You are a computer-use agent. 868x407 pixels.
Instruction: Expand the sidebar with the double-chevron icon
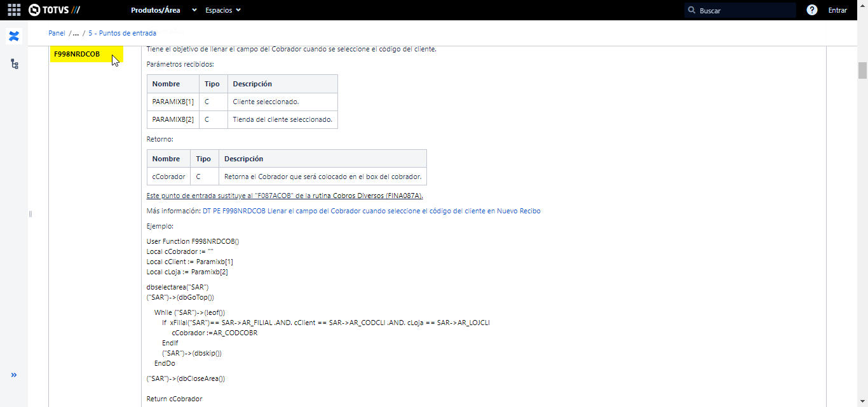14,375
